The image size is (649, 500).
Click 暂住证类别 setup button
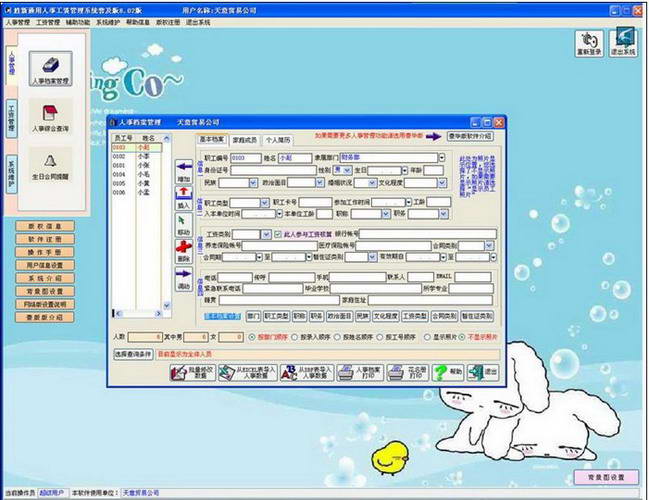tap(477, 316)
